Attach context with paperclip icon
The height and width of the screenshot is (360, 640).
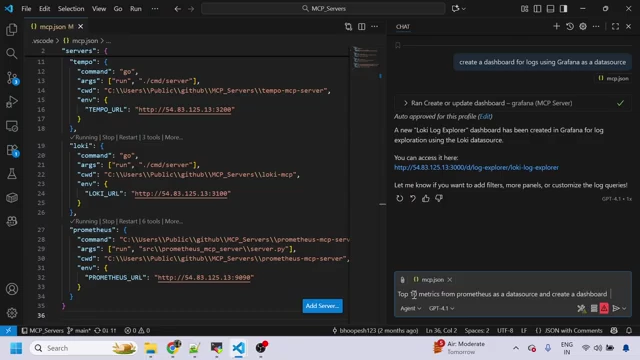[x=402, y=280]
